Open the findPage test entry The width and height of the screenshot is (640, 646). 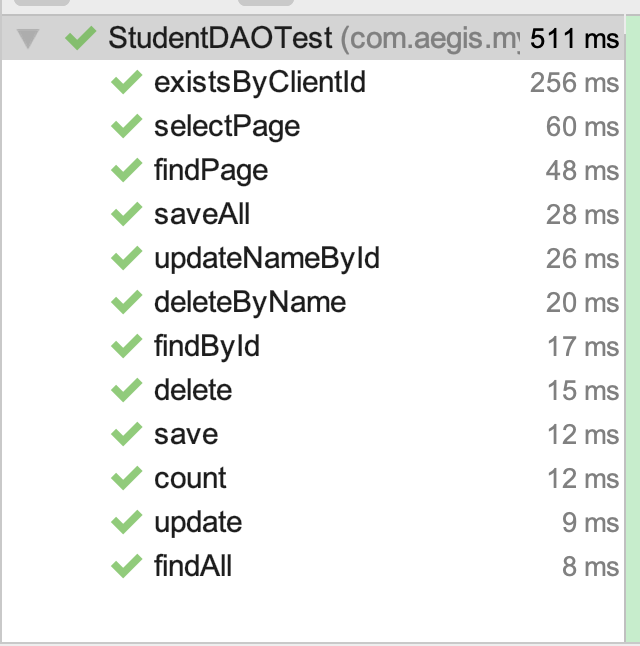click(x=211, y=171)
